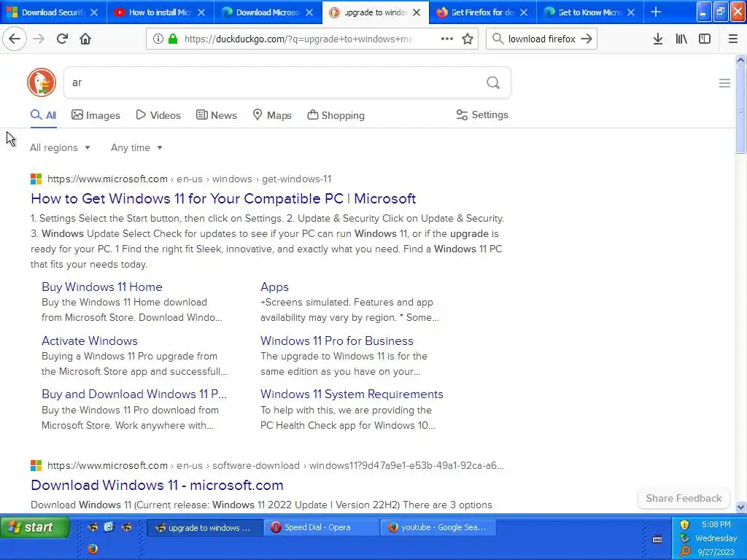Select the Videos search category
This screenshot has width=747, height=560.
coord(158,115)
